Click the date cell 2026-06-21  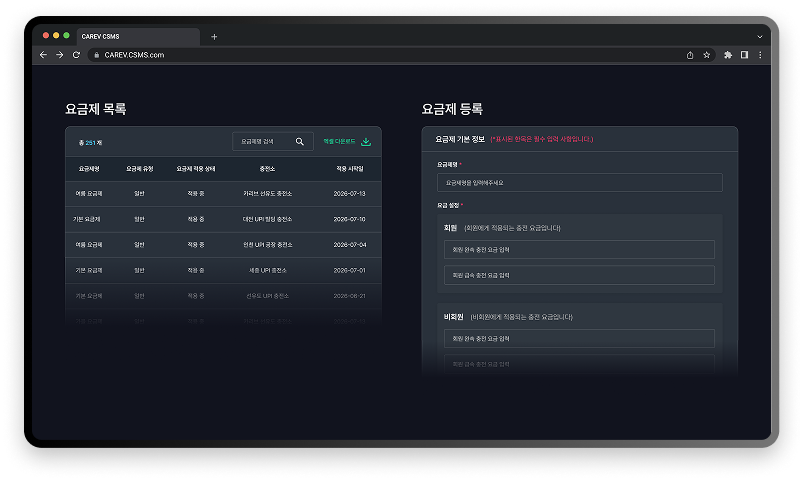(x=350, y=296)
